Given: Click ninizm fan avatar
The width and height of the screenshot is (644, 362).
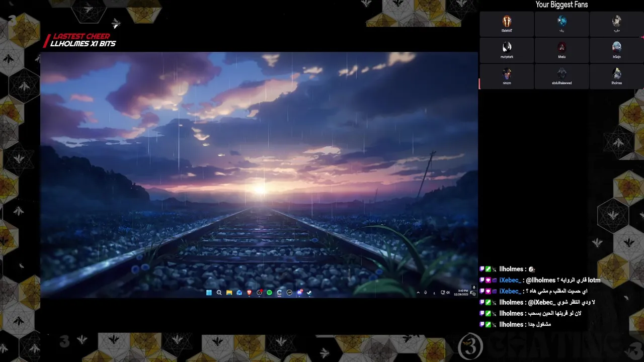Looking at the screenshot, I should [507, 74].
